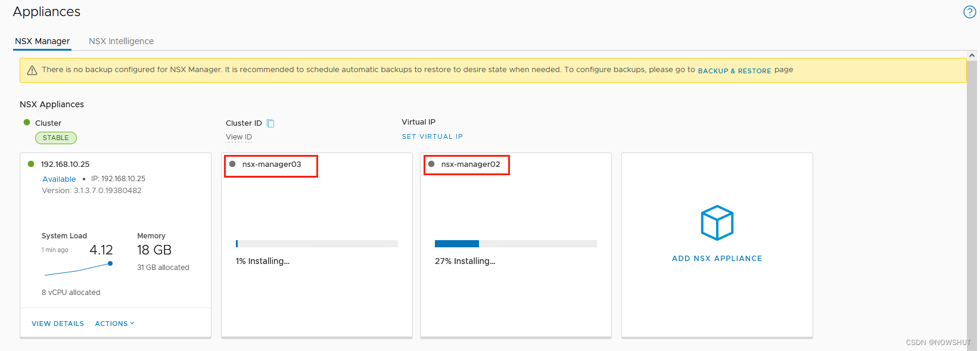Click SET VIRTUAL IP link
The image size is (980, 351).
(x=433, y=136)
